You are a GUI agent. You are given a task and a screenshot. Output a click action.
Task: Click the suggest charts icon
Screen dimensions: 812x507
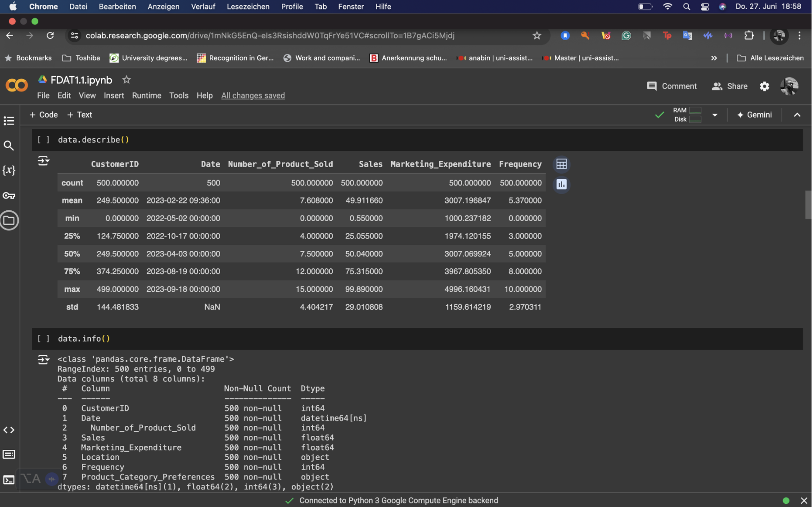pyautogui.click(x=561, y=184)
